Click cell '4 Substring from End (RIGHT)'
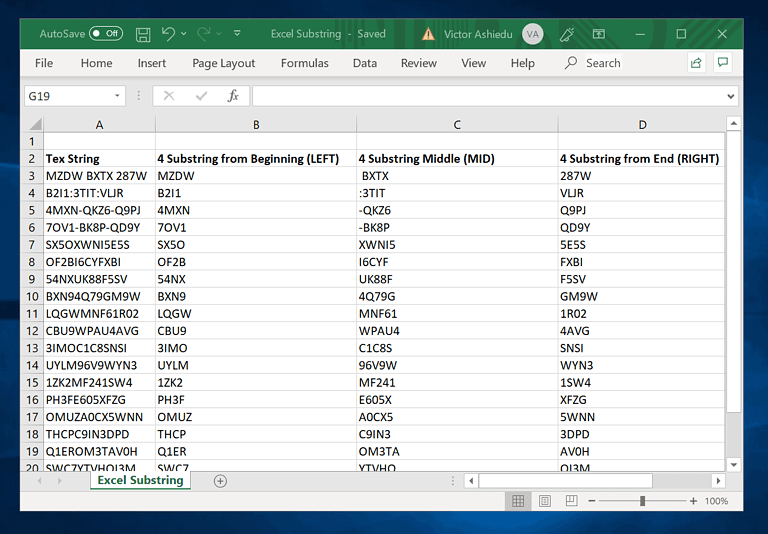The width and height of the screenshot is (768, 534). (x=642, y=159)
